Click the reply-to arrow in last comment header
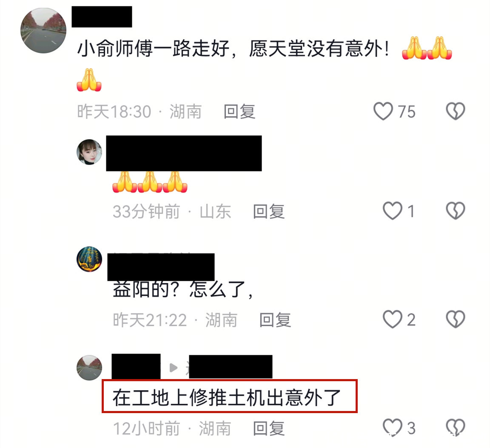Image resolution: width=490 pixels, height=448 pixels. [x=174, y=368]
